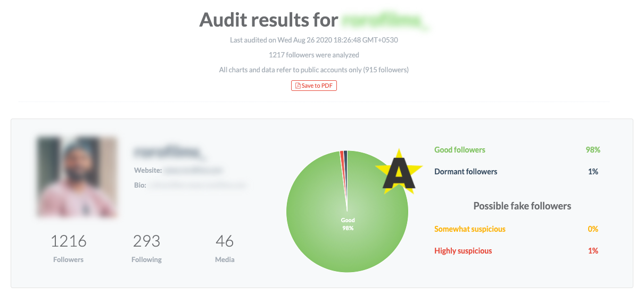644x295 pixels.
Task: Open the blurred website link
Action: point(193,171)
